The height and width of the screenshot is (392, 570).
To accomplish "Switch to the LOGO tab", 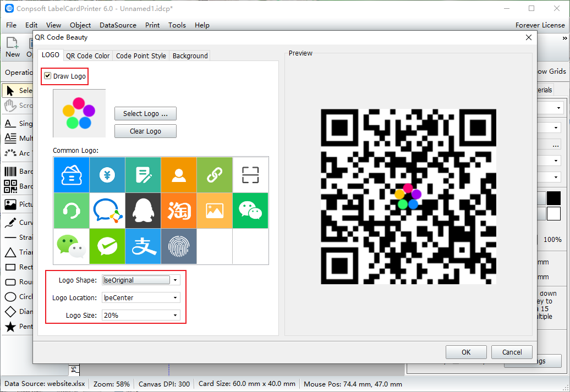I will pyautogui.click(x=50, y=55).
